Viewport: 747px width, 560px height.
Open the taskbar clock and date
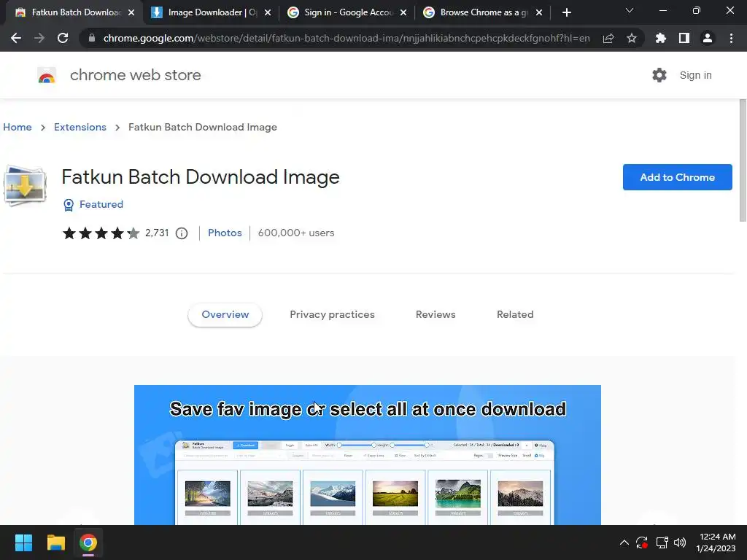pyautogui.click(x=716, y=542)
